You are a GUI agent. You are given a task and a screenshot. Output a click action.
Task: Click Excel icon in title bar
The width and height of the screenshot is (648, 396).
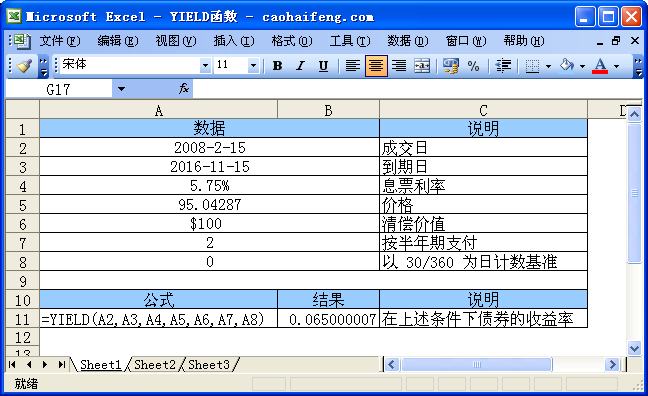click(14, 17)
